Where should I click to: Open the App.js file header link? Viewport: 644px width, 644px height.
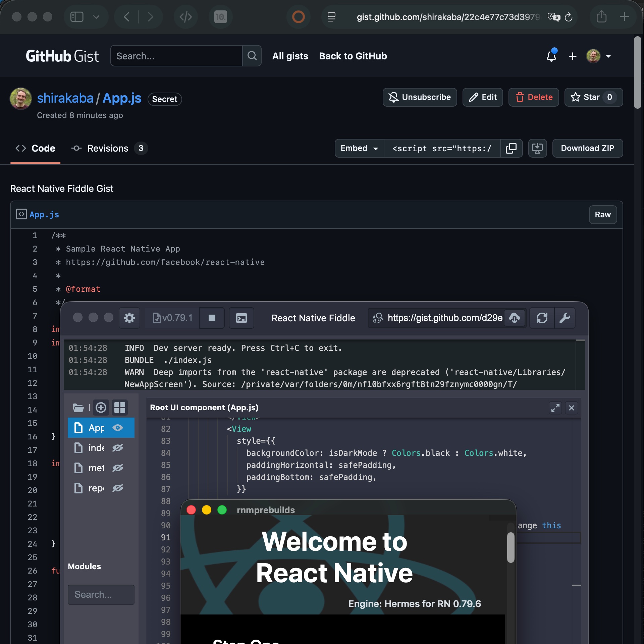[x=44, y=215]
